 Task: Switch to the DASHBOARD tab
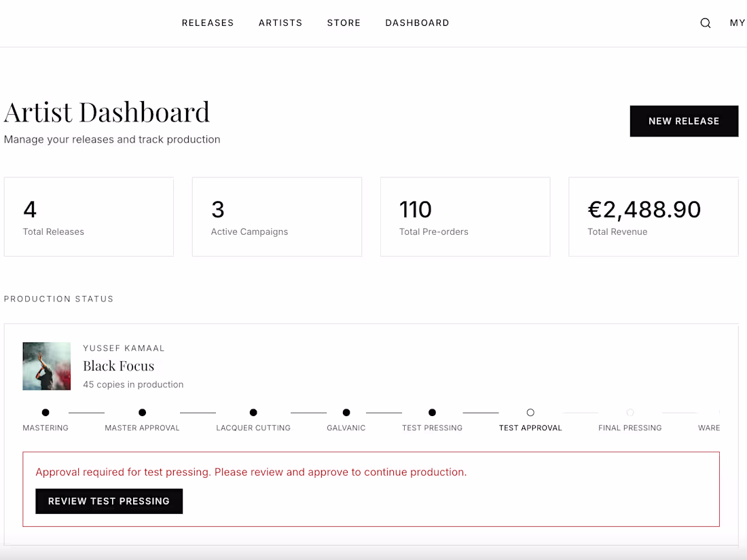point(417,22)
